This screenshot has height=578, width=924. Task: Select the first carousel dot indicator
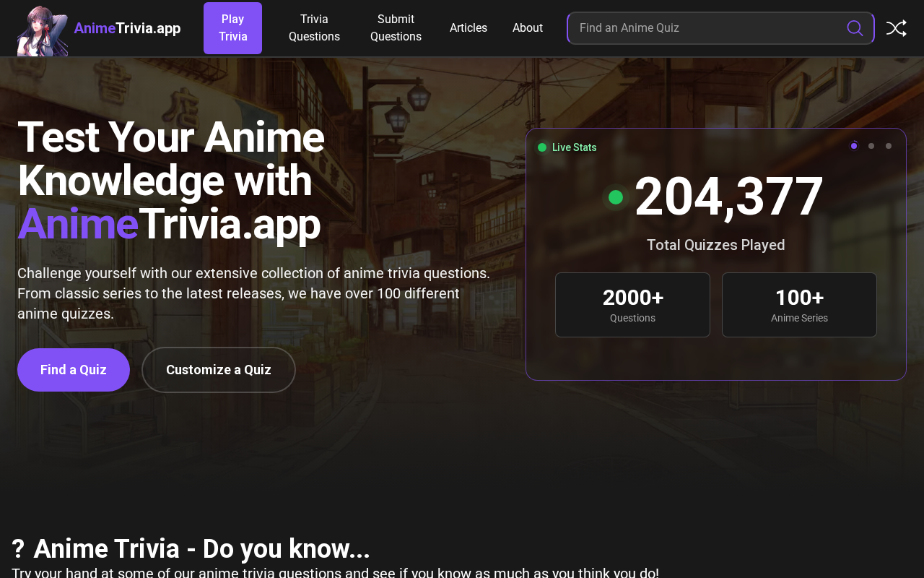coord(854,146)
